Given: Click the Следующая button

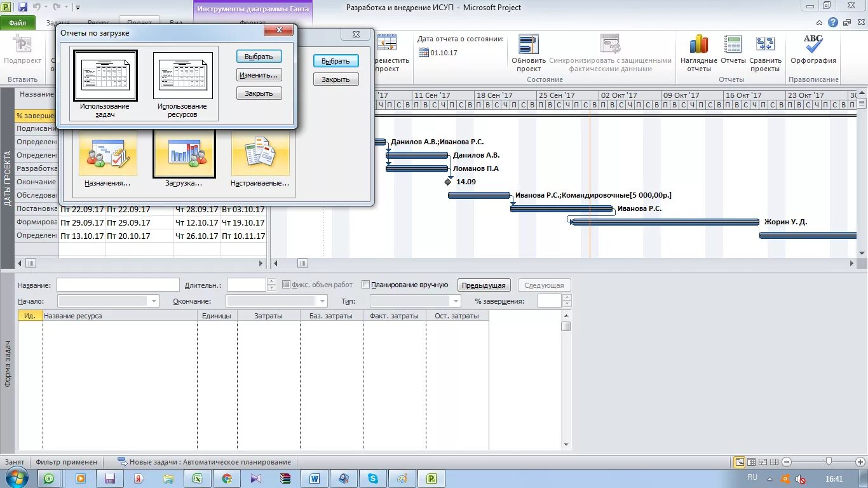Looking at the screenshot, I should pos(545,285).
